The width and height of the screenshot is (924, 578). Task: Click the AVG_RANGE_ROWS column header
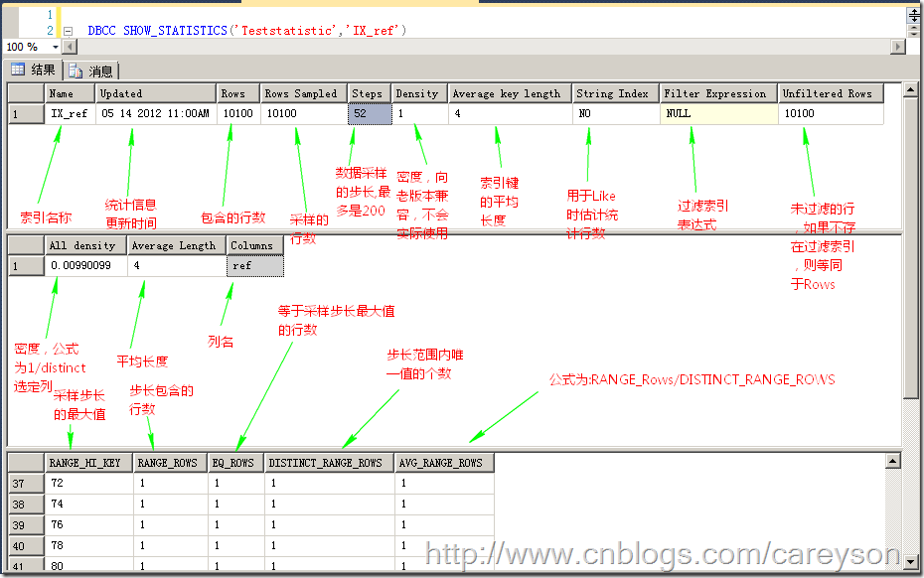pyautogui.click(x=443, y=463)
